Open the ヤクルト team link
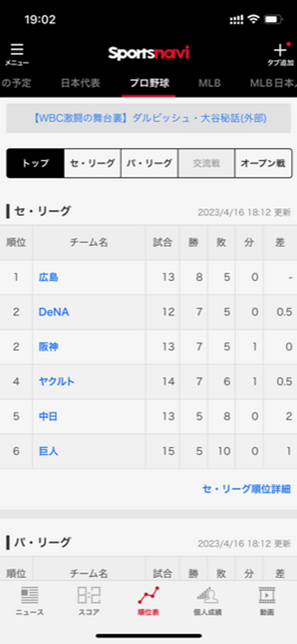The height and width of the screenshot is (644, 297). pyautogui.click(x=56, y=382)
